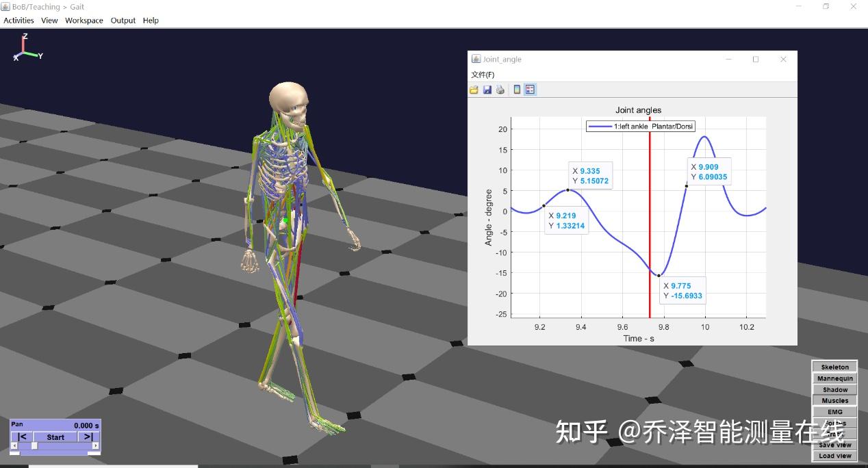Save the joint angle plot
The height and width of the screenshot is (468, 868).
[x=487, y=89]
